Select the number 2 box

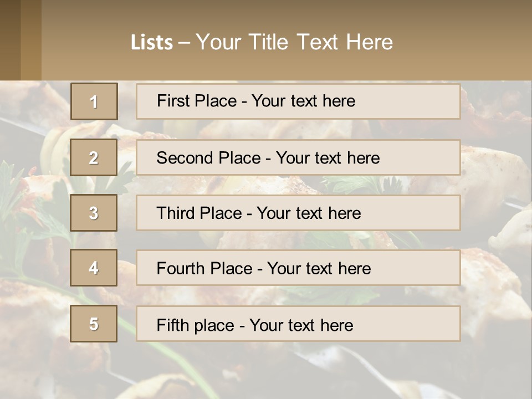coord(94,157)
